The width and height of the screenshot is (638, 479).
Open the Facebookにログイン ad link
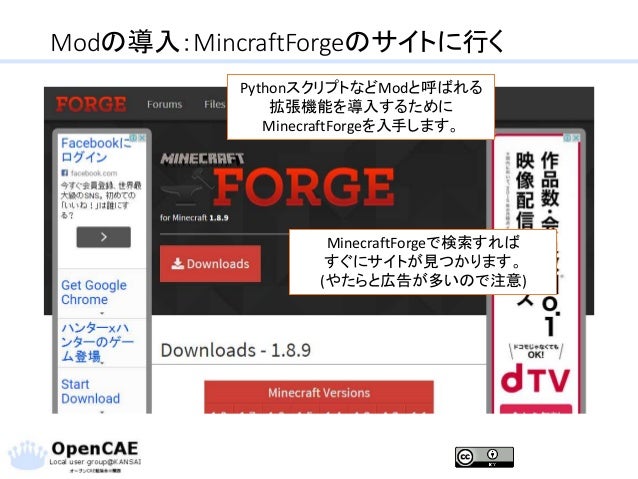tap(96, 150)
